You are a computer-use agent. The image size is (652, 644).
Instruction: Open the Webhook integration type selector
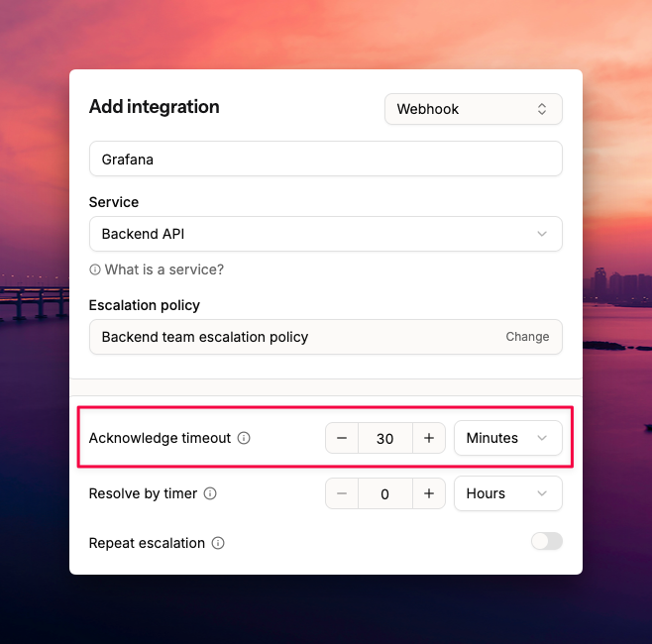pos(474,109)
